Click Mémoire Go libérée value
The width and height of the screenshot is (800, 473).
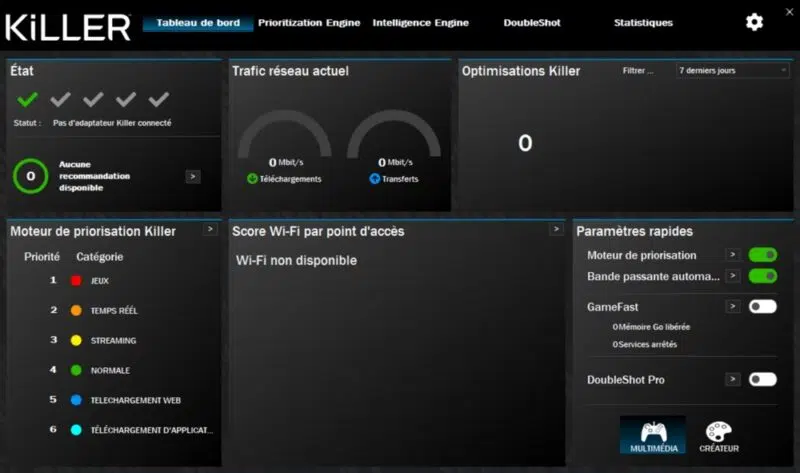click(651, 327)
